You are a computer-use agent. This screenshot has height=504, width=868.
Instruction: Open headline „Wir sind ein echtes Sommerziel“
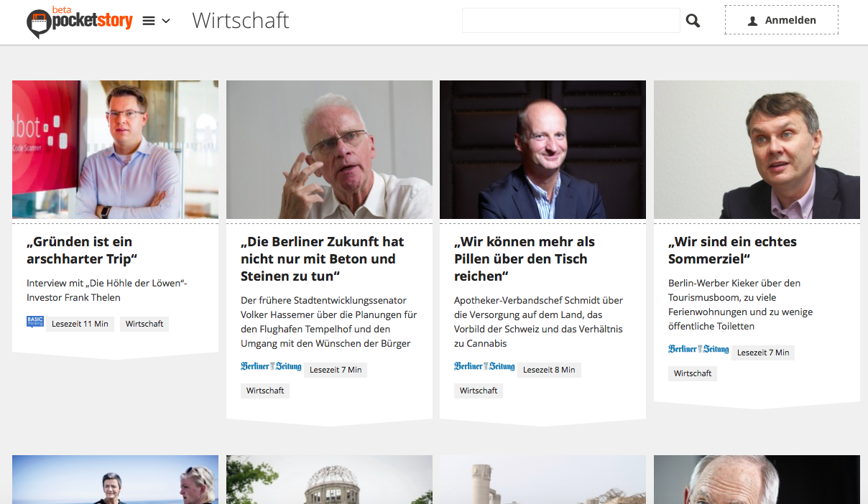732,250
